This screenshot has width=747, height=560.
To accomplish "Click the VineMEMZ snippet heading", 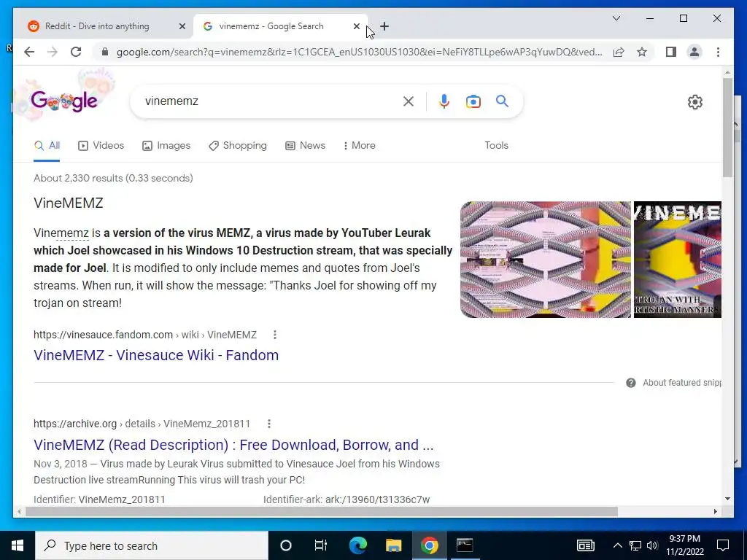I will coord(68,203).
